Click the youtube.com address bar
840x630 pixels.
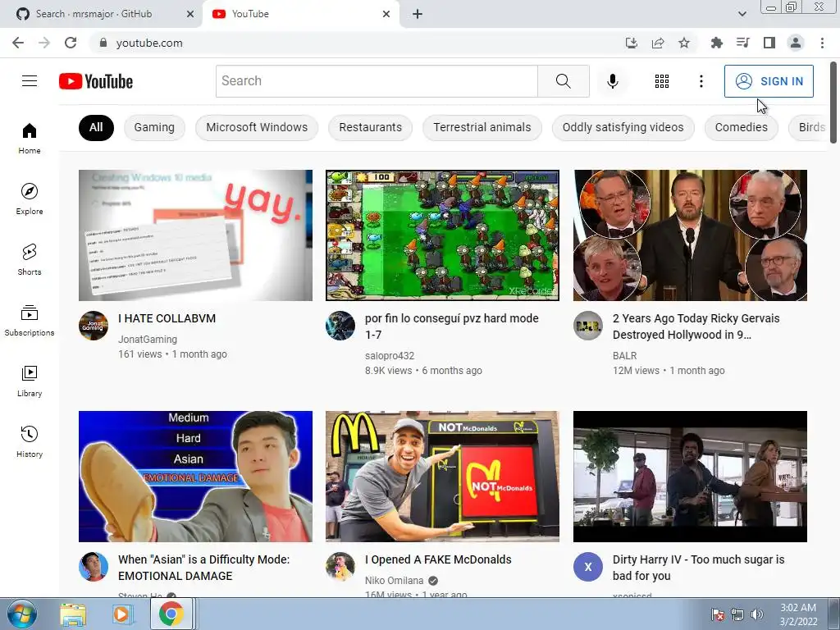pyautogui.click(x=354, y=43)
